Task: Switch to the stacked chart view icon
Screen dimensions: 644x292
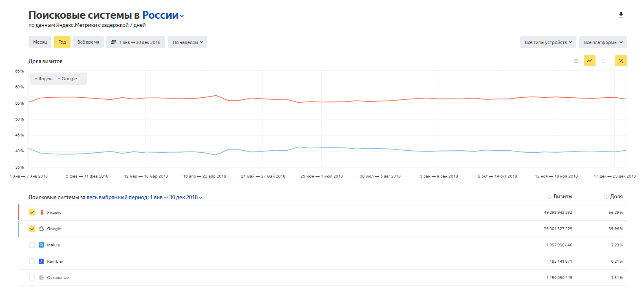Action: coord(576,61)
